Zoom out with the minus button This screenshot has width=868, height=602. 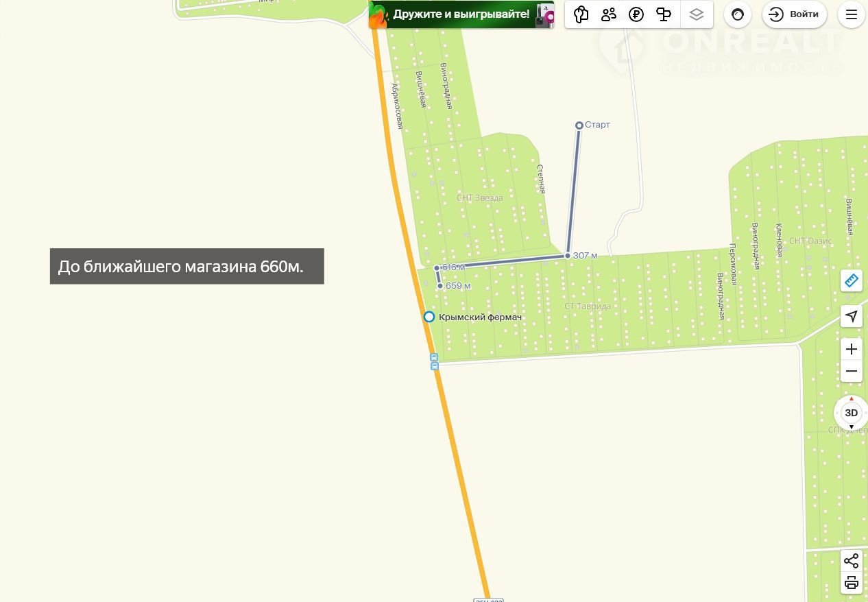pos(851,371)
